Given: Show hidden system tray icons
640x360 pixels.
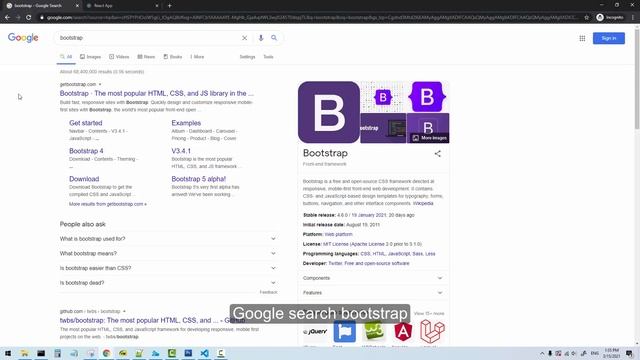Looking at the screenshot, I should click(542, 353).
